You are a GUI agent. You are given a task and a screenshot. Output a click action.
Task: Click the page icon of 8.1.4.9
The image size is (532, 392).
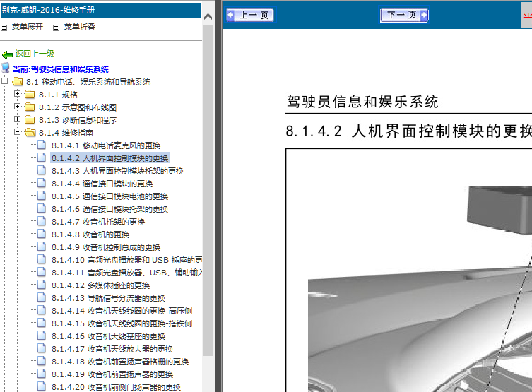point(42,247)
